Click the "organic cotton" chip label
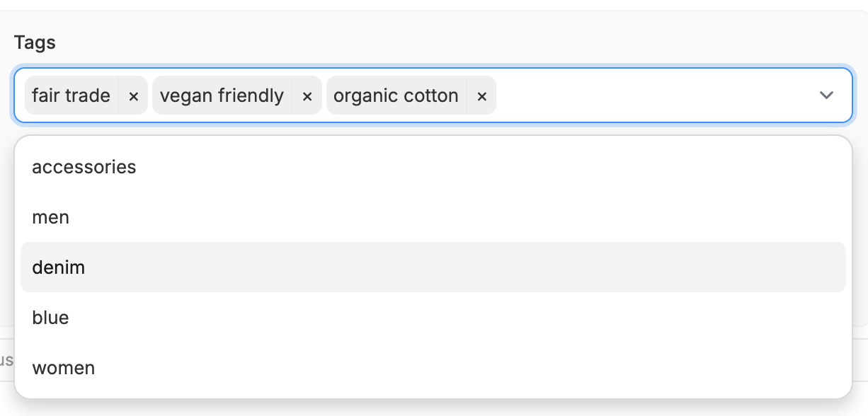 click(396, 96)
